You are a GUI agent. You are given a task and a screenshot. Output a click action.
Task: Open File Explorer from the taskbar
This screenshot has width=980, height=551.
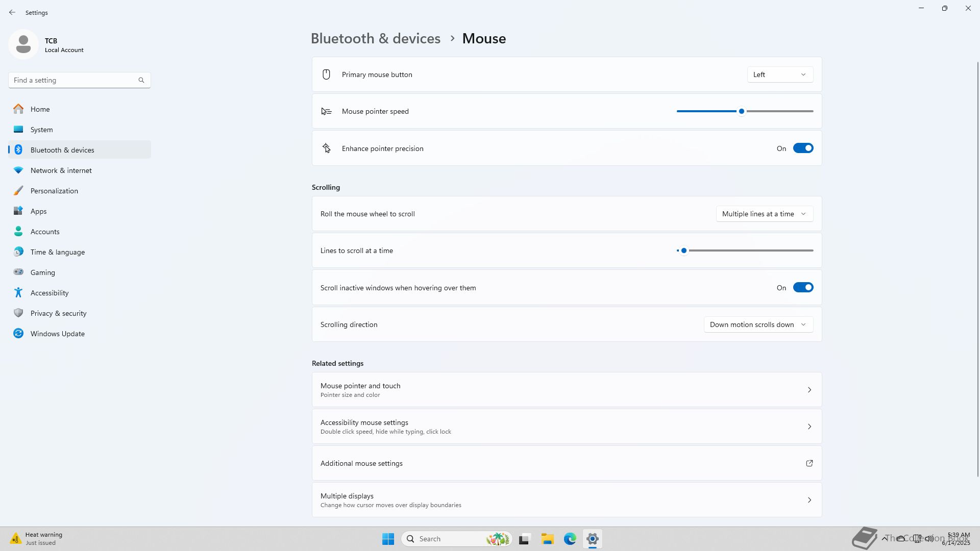point(547,539)
